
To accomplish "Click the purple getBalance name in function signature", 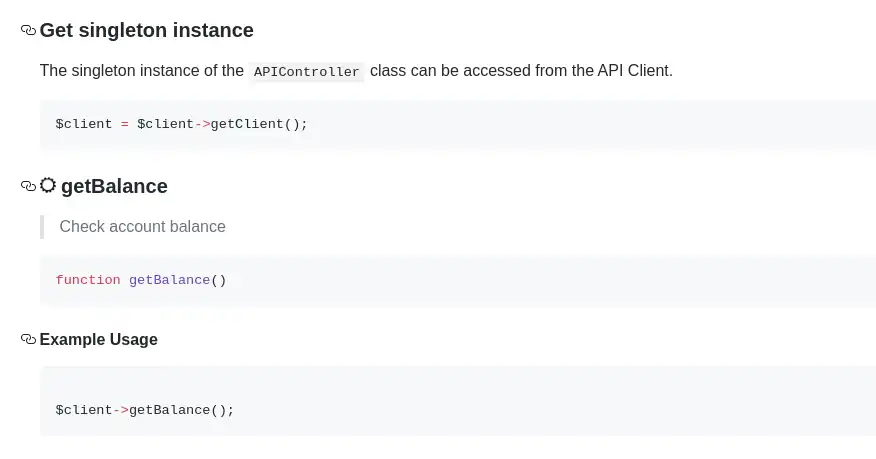I will pyautogui.click(x=169, y=280).
